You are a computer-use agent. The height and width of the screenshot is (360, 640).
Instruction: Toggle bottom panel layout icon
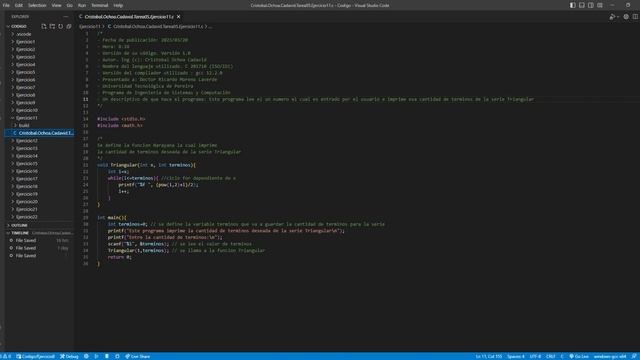click(582, 5)
